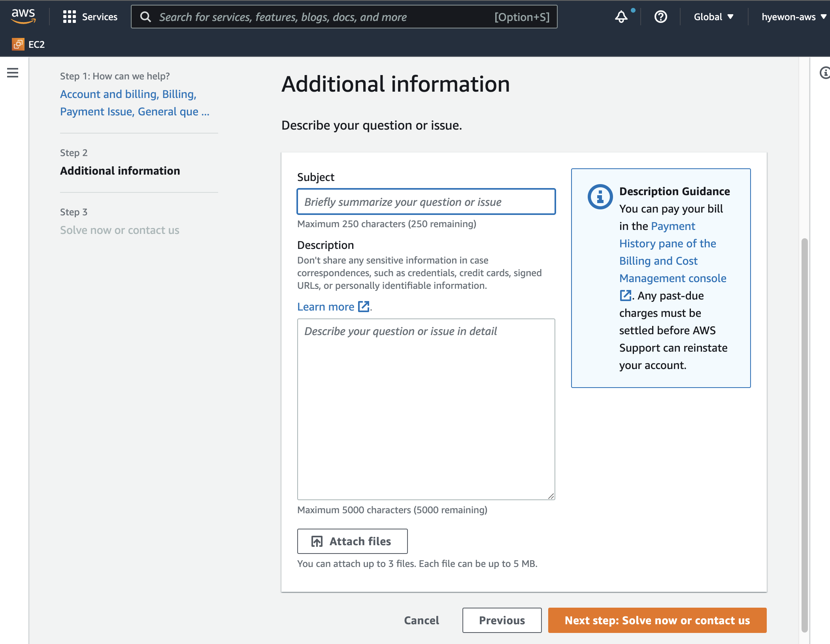
Task: Click the AWS logo home icon
Action: pyautogui.click(x=23, y=16)
